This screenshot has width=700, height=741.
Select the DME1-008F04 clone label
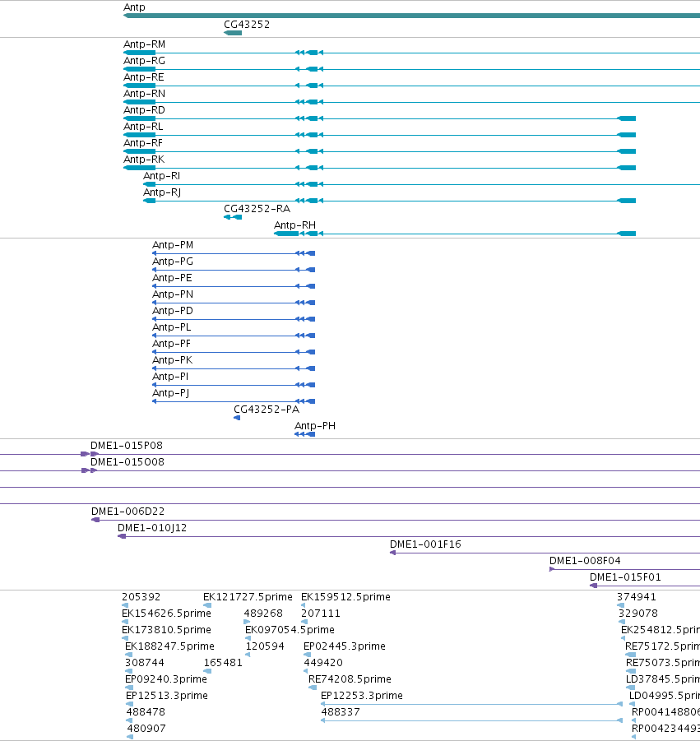pos(585,561)
